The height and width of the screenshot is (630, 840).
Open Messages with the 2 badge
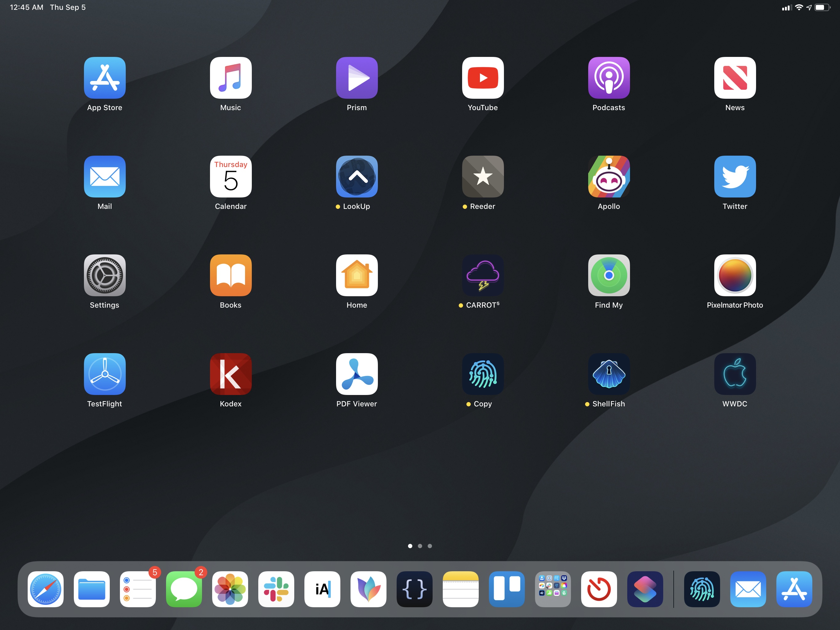[x=184, y=589]
